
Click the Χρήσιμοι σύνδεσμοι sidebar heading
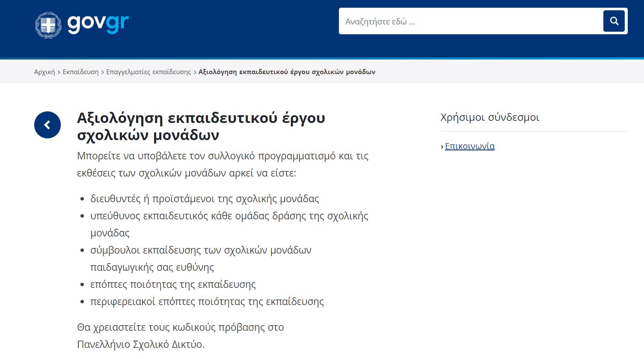point(490,117)
